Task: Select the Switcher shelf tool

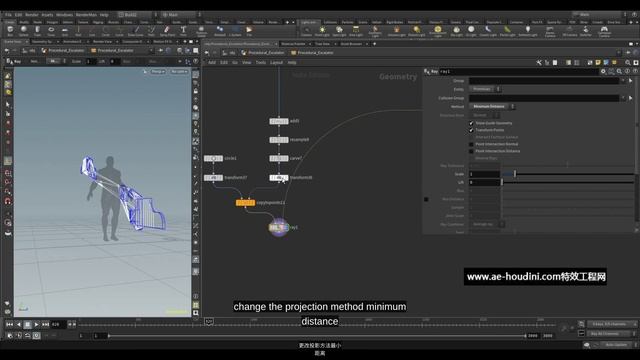Action: click(586, 31)
